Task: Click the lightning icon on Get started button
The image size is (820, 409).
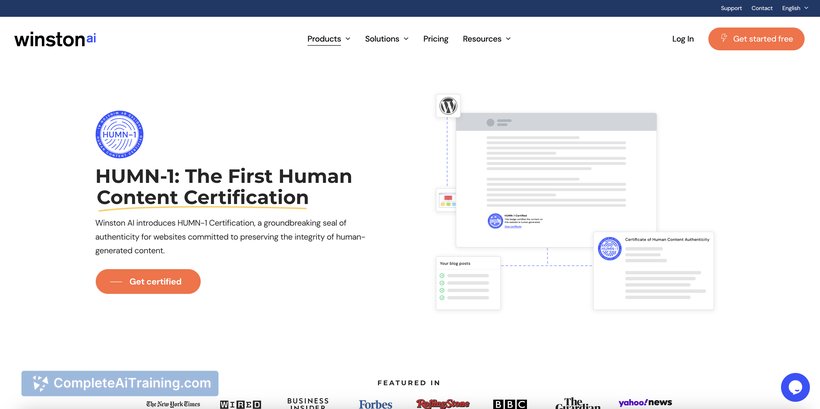Action: 724,38
